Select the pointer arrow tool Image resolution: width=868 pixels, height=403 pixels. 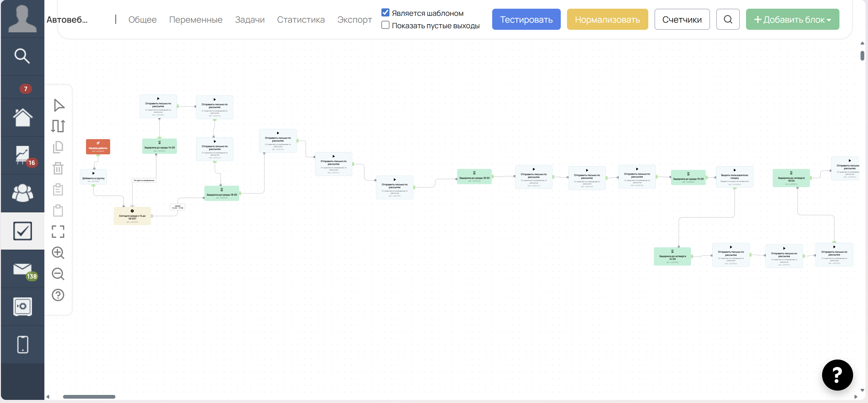pos(59,105)
